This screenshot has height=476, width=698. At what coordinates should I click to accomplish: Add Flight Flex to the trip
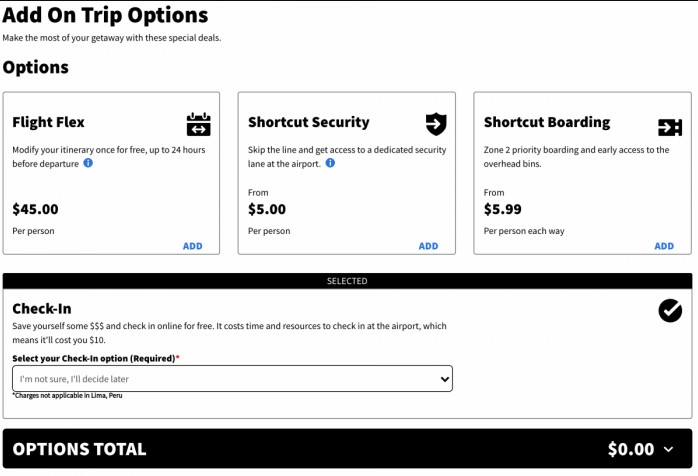pos(192,246)
